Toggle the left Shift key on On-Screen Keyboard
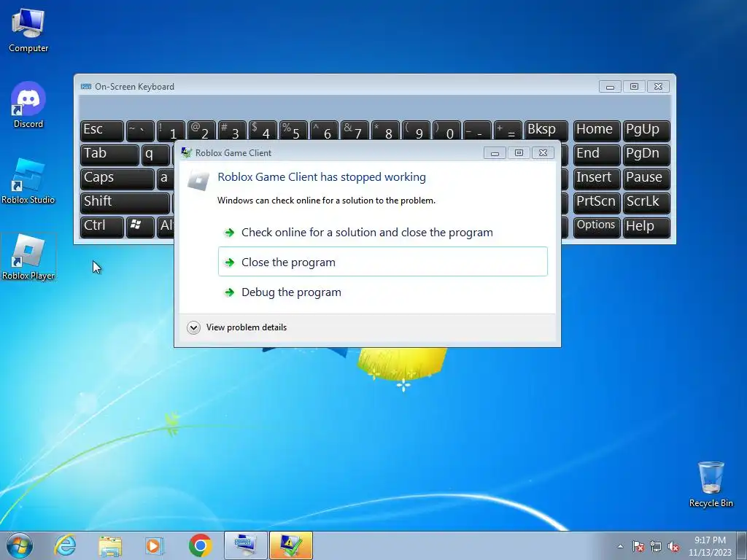747x560 pixels. (125, 203)
